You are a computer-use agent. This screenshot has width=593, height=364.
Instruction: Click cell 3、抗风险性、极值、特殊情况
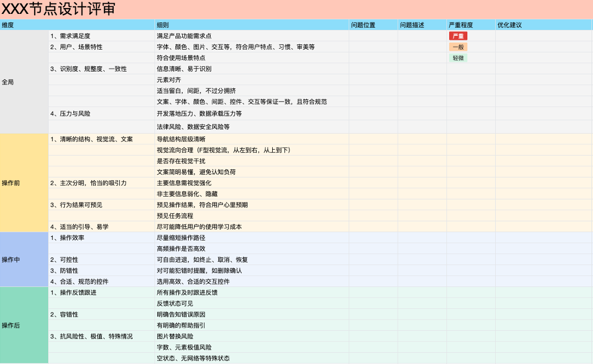(x=102, y=336)
